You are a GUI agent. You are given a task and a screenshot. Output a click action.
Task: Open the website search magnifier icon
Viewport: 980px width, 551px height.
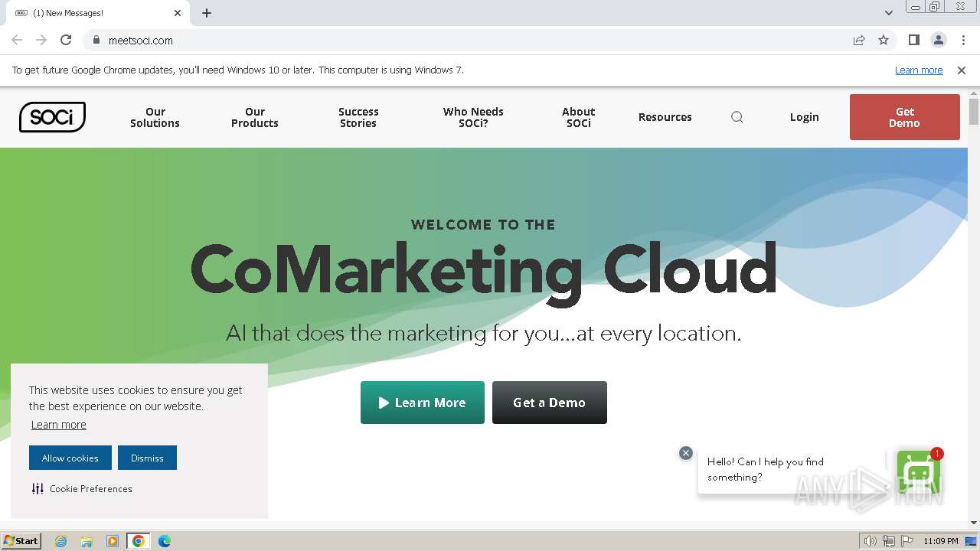point(737,117)
